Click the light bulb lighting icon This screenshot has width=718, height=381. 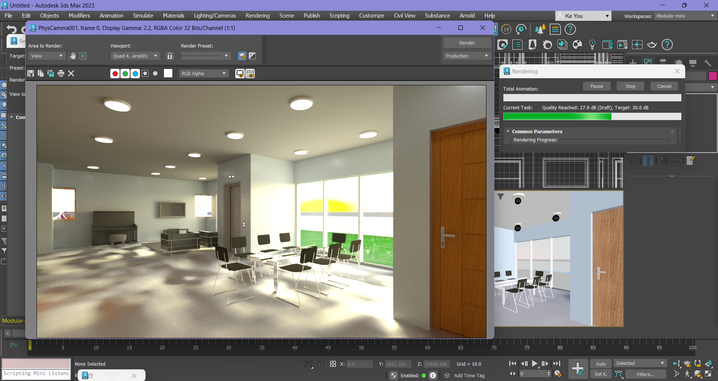(592, 44)
